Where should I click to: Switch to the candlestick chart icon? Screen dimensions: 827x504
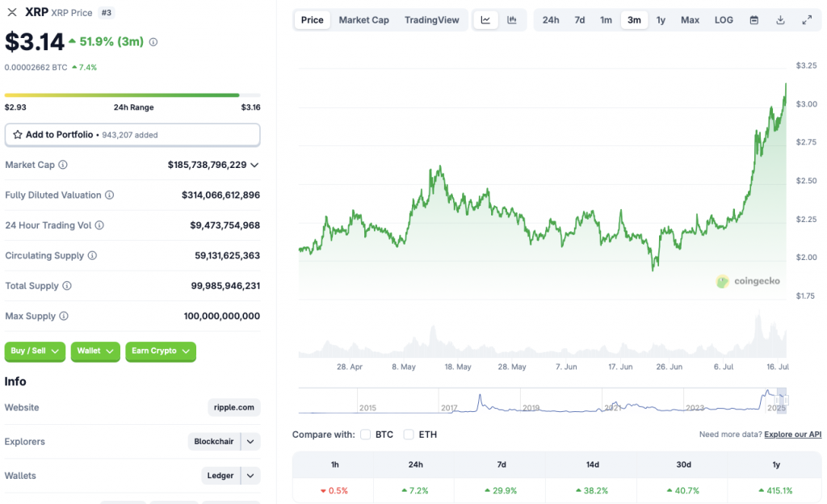click(x=511, y=19)
